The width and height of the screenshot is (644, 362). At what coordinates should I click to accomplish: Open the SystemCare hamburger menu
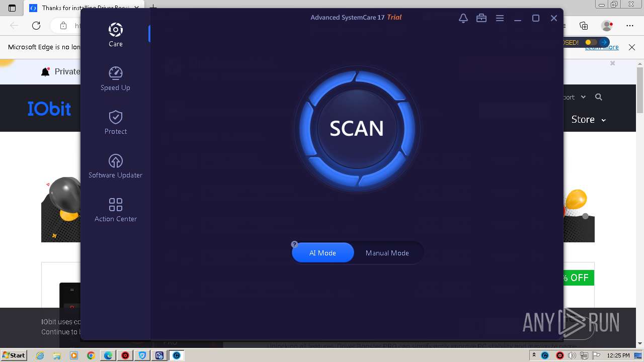[500, 18]
